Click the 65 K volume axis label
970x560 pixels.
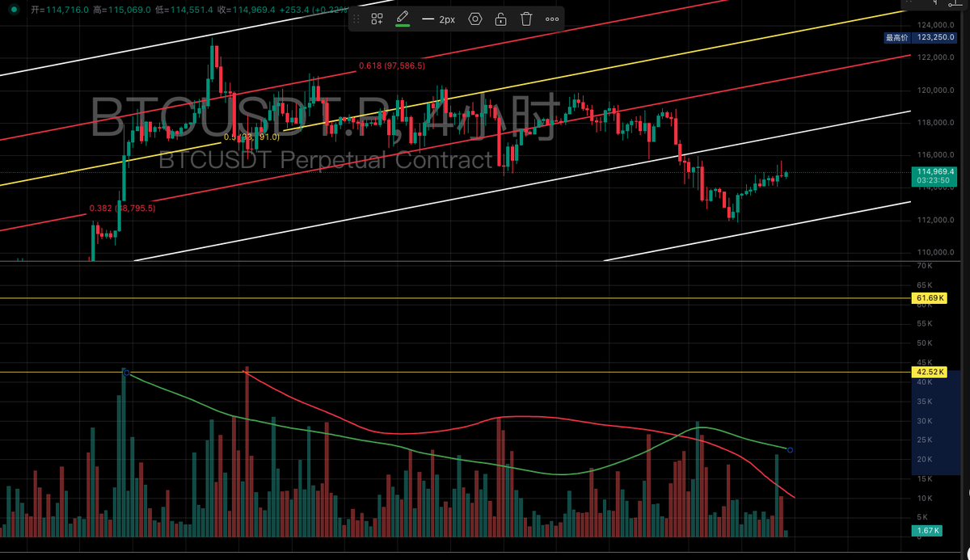(x=925, y=285)
